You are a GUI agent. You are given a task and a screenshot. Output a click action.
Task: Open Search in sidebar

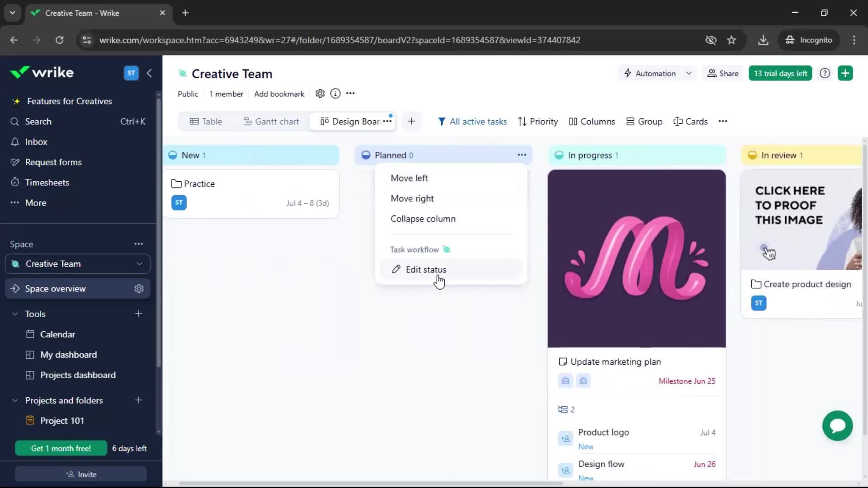click(77, 122)
